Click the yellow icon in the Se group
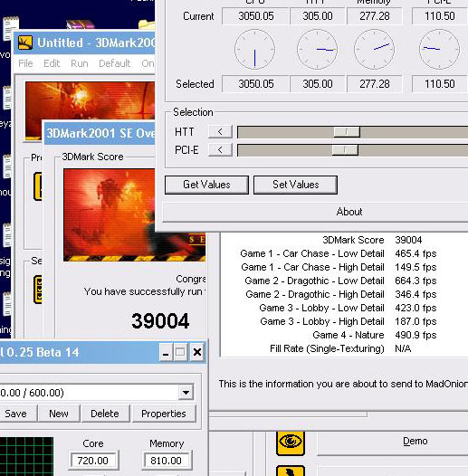This screenshot has height=476, width=468. click(x=38, y=290)
